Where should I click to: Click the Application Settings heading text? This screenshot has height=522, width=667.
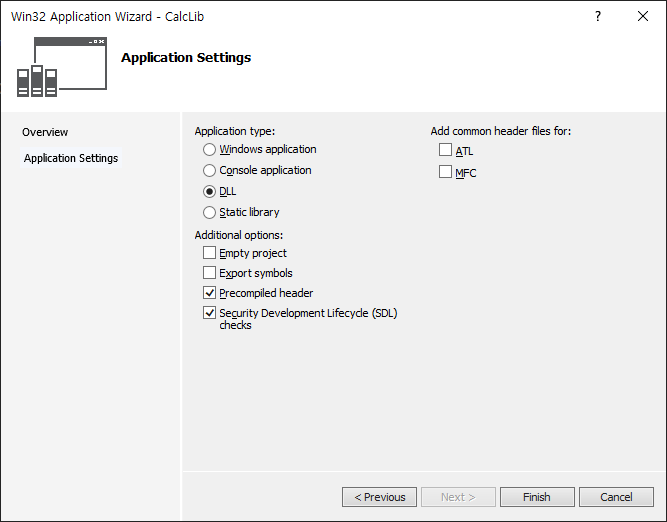(x=186, y=57)
